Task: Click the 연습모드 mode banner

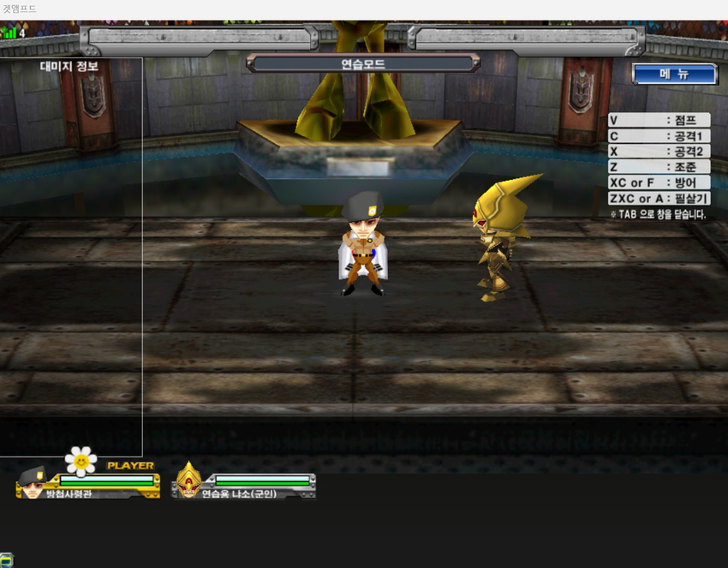Action: tap(362, 63)
